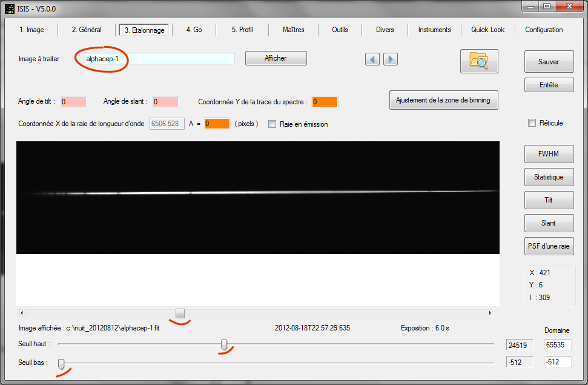
Task: Click the Seuil bas value field -512
Action: (520, 362)
